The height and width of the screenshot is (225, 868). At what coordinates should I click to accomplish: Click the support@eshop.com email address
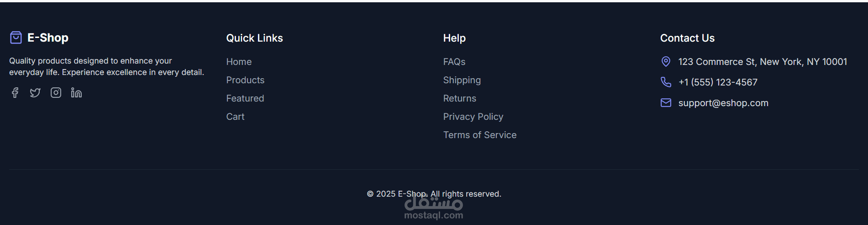723,103
